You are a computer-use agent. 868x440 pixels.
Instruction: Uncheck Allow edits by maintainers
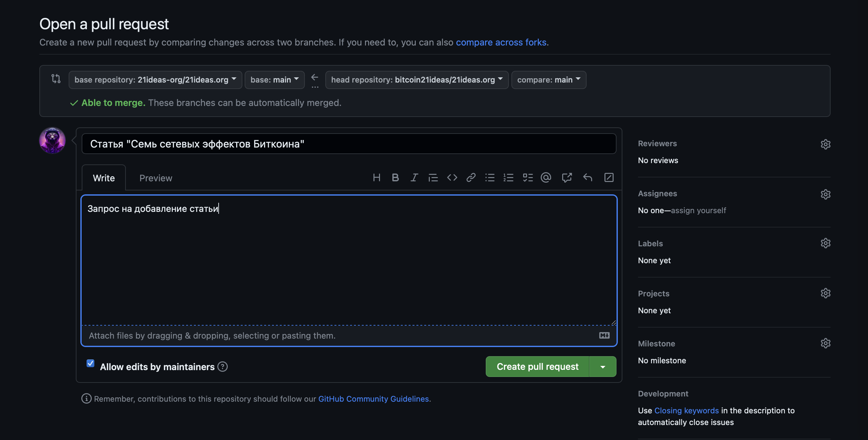tap(90, 363)
